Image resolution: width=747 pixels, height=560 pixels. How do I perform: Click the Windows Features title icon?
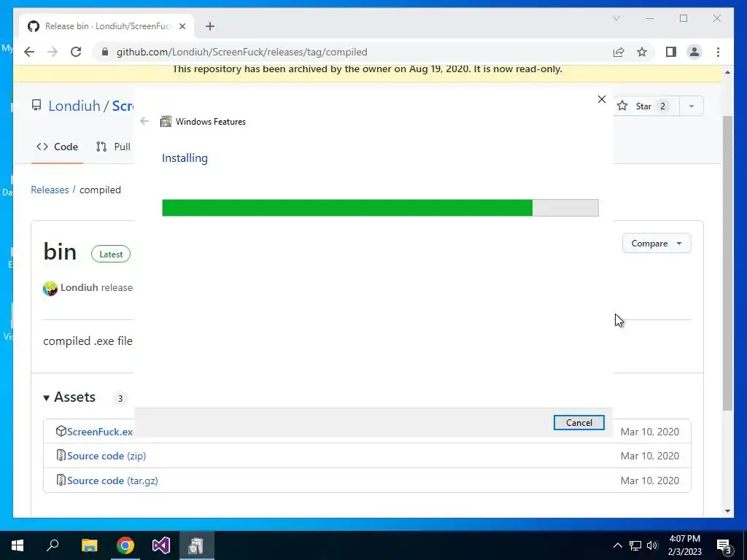click(166, 122)
